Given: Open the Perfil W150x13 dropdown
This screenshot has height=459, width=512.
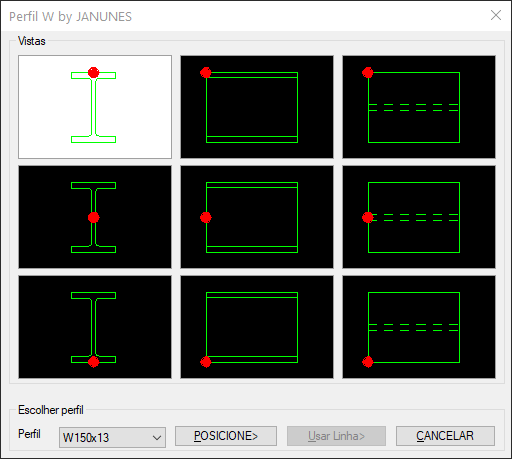Looking at the screenshot, I should [112, 437].
